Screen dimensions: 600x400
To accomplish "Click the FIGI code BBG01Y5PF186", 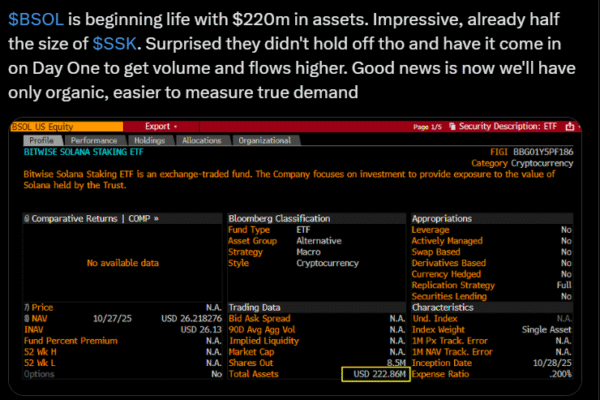I will click(544, 150).
